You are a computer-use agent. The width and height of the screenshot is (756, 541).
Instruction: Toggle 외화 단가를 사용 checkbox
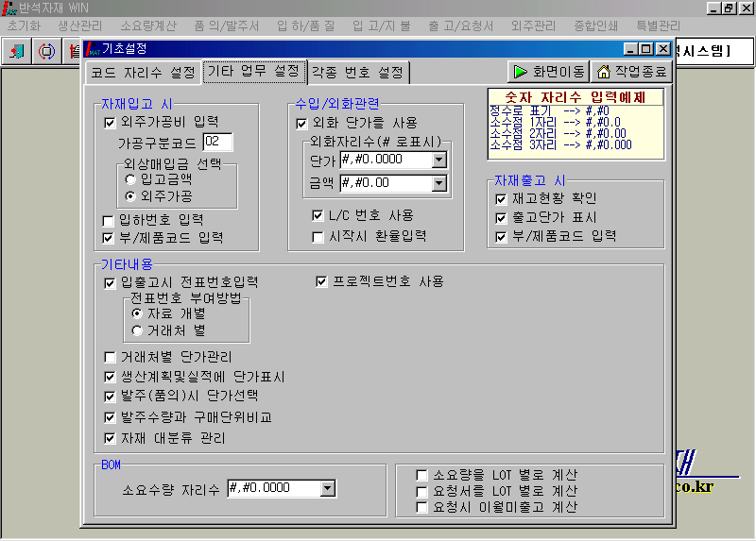301,124
